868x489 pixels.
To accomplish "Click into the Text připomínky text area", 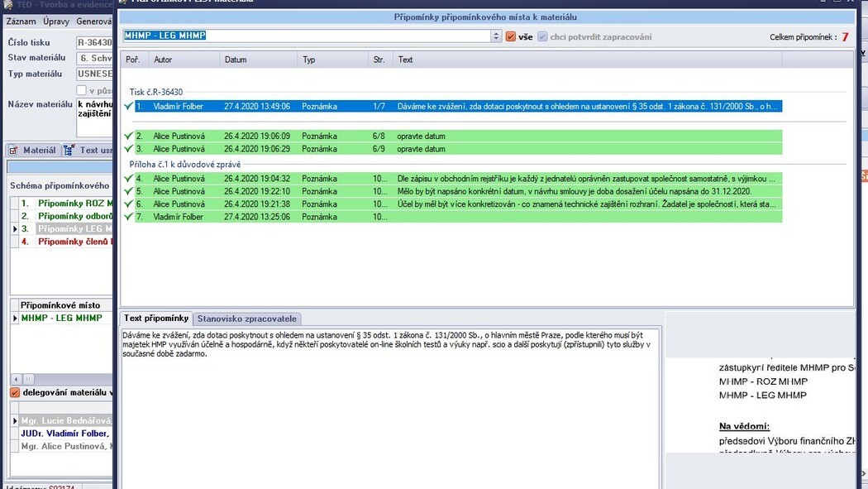I will [389, 414].
